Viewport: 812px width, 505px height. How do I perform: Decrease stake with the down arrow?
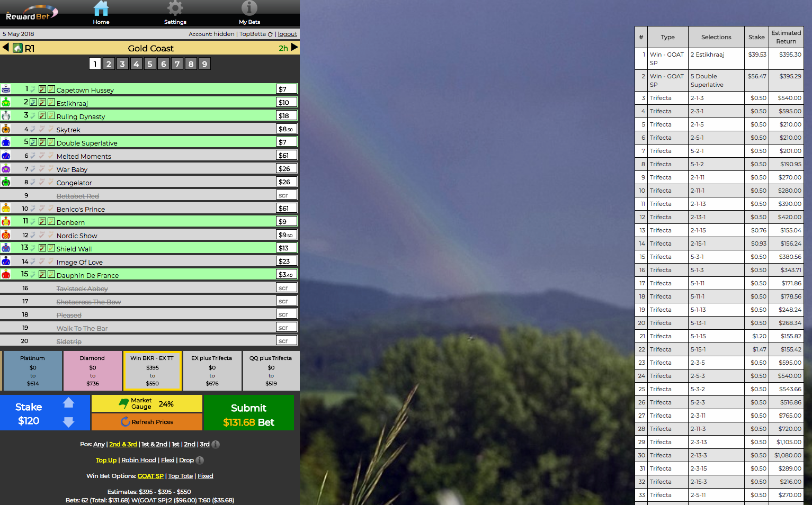click(68, 422)
